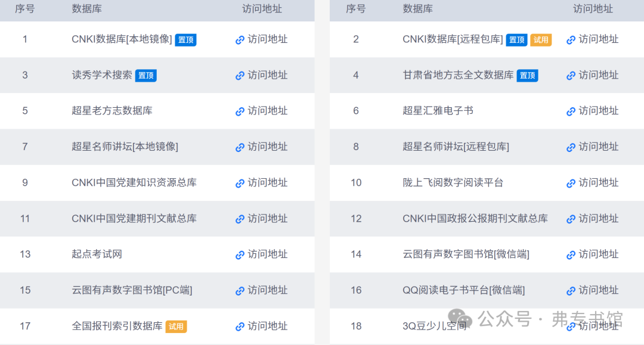Select database name 甘肃省地方志全文数据库
Image resolution: width=644 pixels, height=345 pixels.
point(458,75)
